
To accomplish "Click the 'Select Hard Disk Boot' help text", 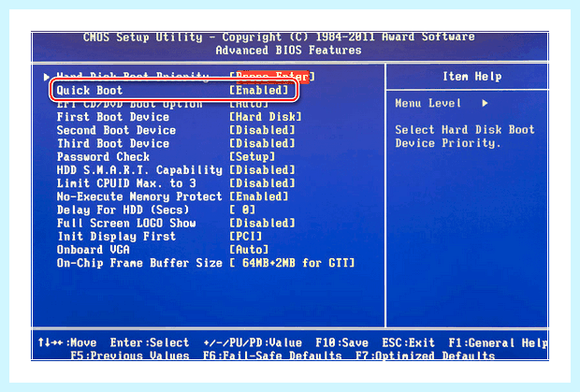I will coord(465,130).
